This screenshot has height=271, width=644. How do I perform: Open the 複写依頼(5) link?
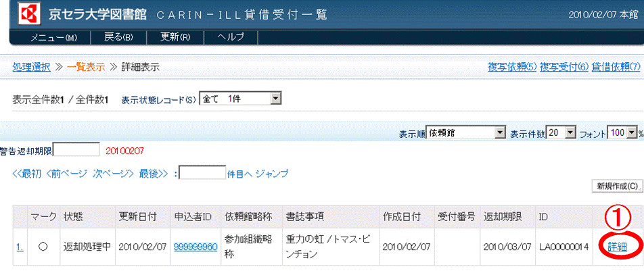click(x=512, y=67)
